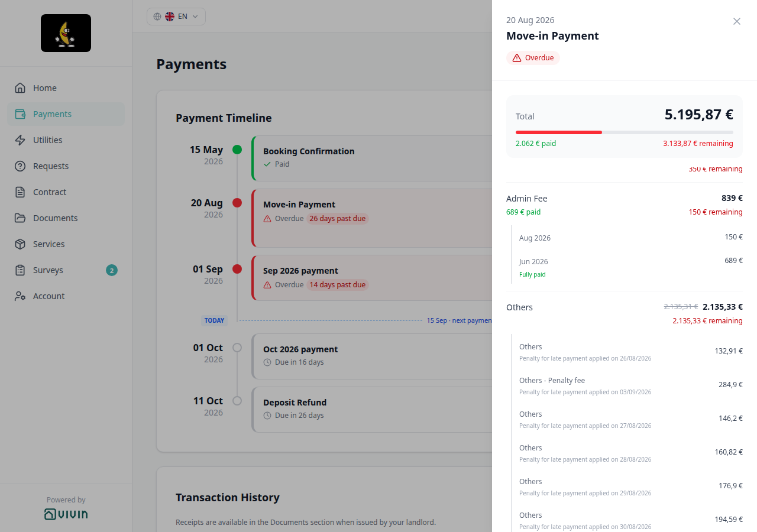Image resolution: width=757 pixels, height=532 pixels.
Task: Click the Requests question mark icon
Action: 20,166
